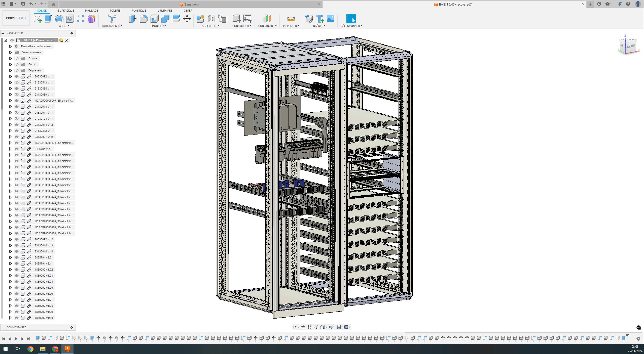Click the Joint icon in Assembler
This screenshot has width=644, height=354.
pos(211,19)
